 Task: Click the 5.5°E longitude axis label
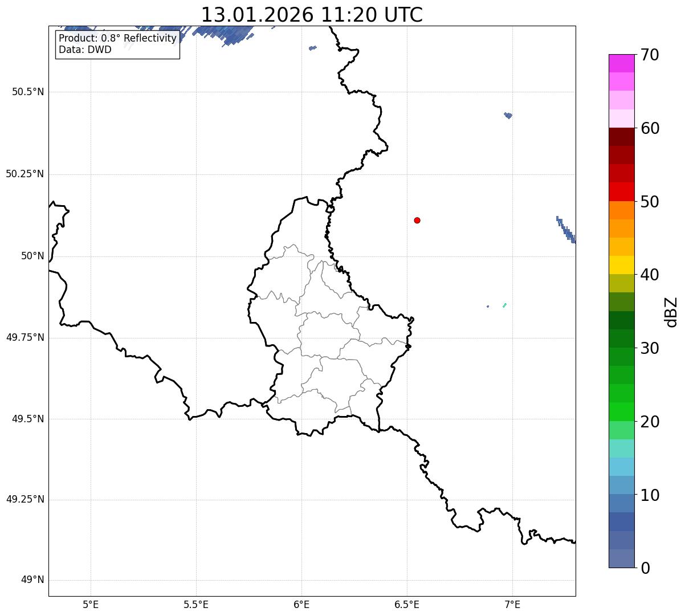point(196,604)
